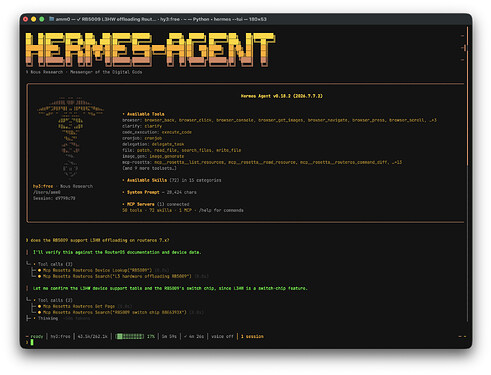Click the green macOS fullscreen button

[42, 19]
